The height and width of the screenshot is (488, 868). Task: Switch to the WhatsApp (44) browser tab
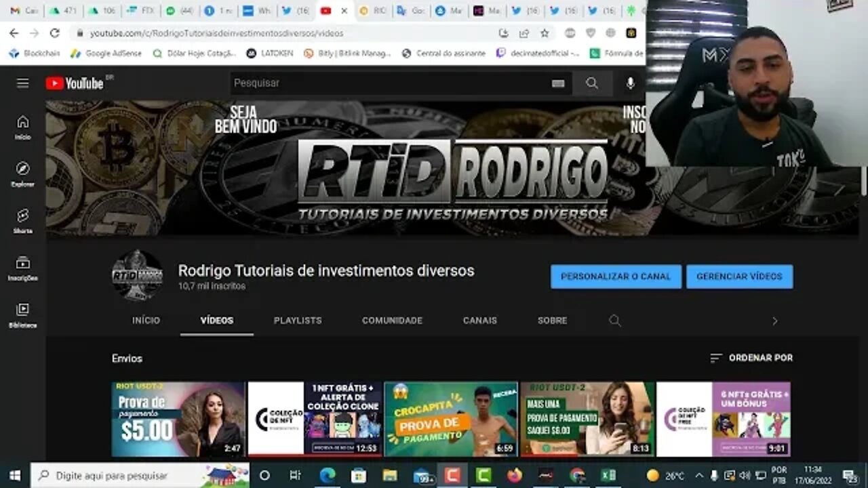180,11
